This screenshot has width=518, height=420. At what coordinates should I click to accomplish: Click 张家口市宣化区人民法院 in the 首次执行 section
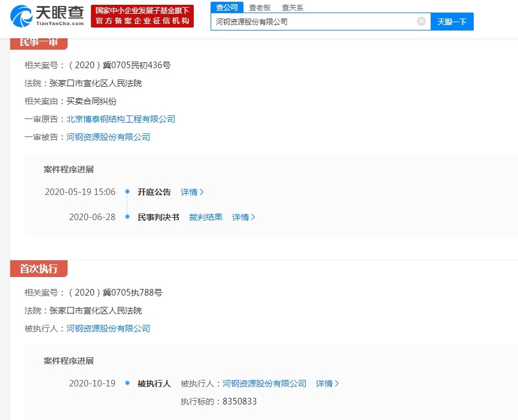coord(96,311)
